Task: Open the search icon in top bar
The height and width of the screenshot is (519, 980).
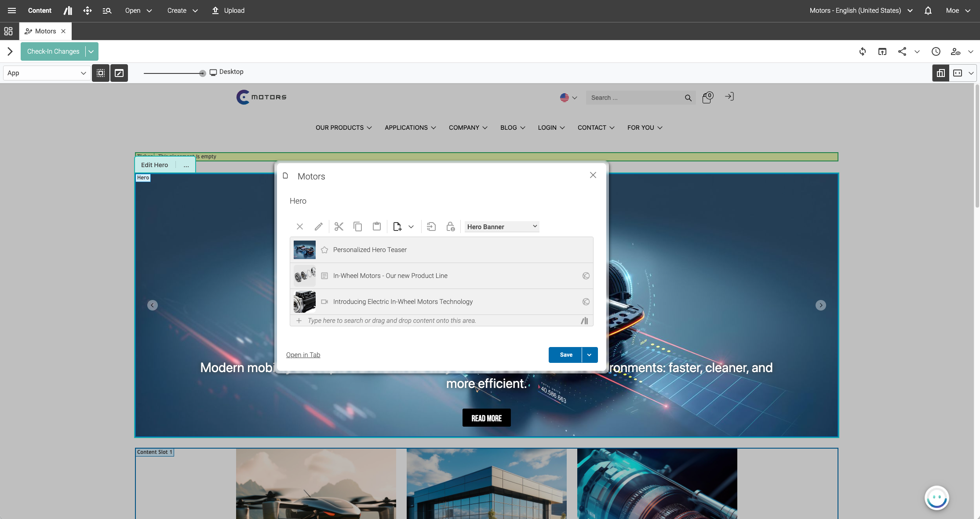Action: [x=107, y=11]
